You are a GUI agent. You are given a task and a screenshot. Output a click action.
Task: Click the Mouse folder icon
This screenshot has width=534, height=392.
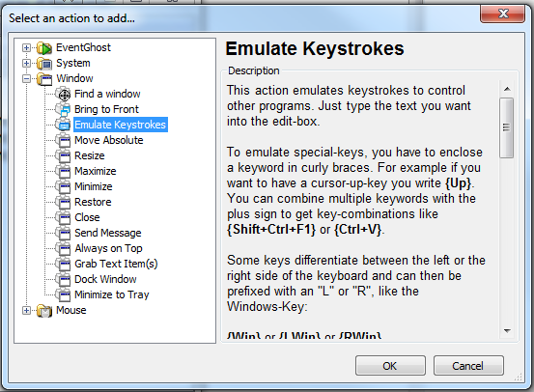point(44,311)
